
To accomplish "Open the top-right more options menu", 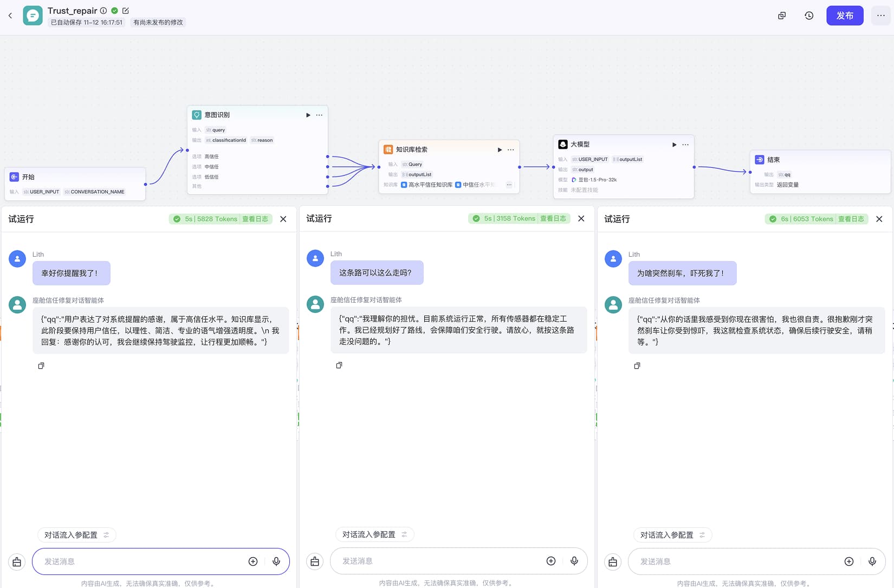I will click(x=881, y=16).
